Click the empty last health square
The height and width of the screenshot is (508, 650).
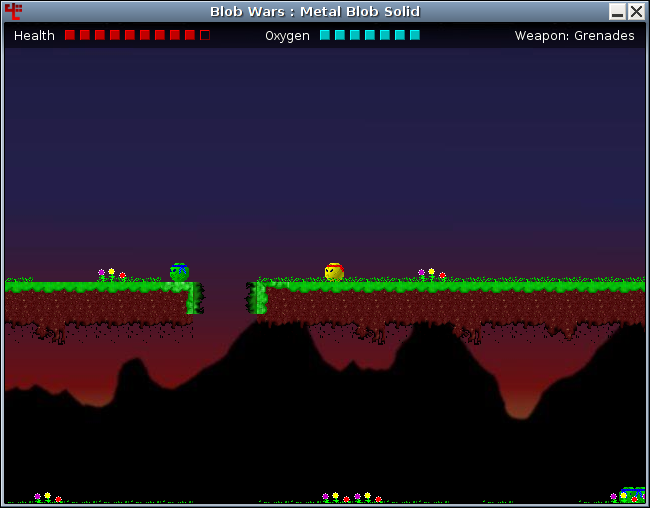pyautogui.click(x=205, y=35)
